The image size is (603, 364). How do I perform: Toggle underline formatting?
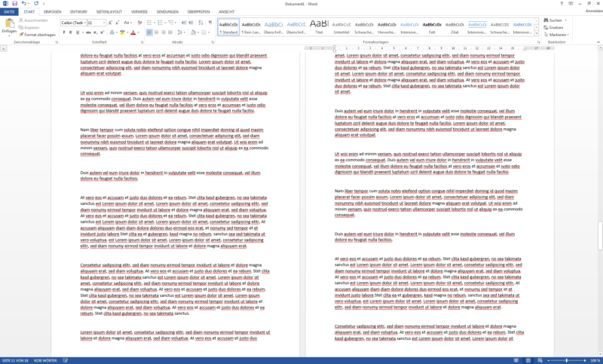pos(78,33)
